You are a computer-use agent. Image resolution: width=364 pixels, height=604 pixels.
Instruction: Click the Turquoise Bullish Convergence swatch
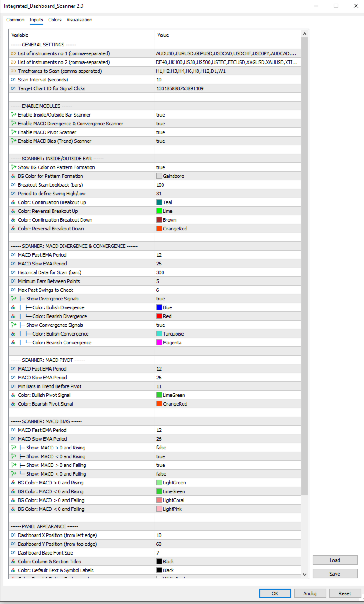(159, 334)
